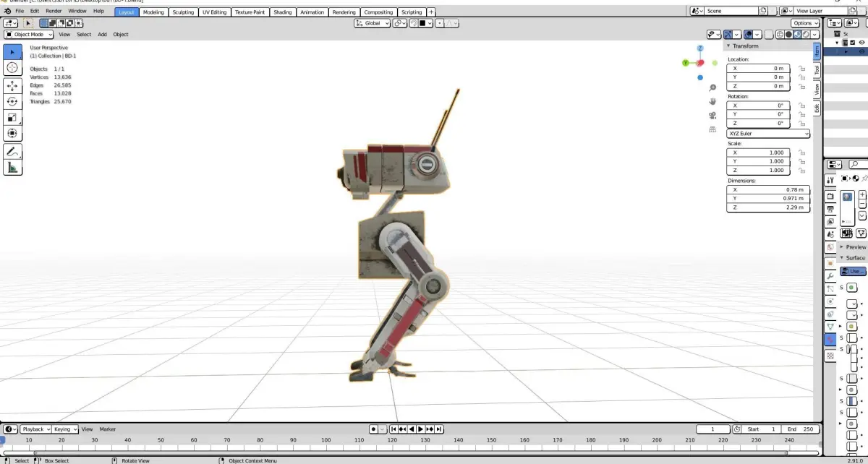Switch to wireframe viewport shading
Image resolution: width=868 pixels, height=464 pixels.
(780, 34)
